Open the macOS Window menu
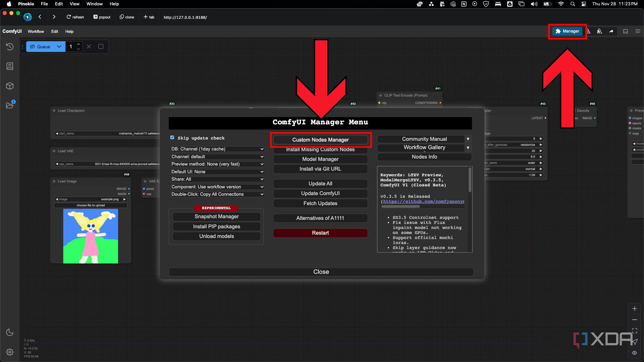The image size is (644, 362). click(x=95, y=4)
